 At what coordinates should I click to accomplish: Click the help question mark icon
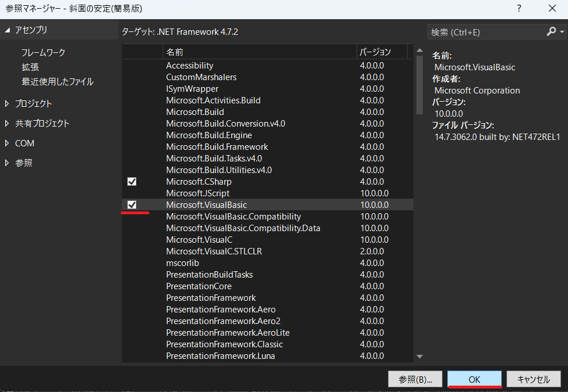pos(519,9)
